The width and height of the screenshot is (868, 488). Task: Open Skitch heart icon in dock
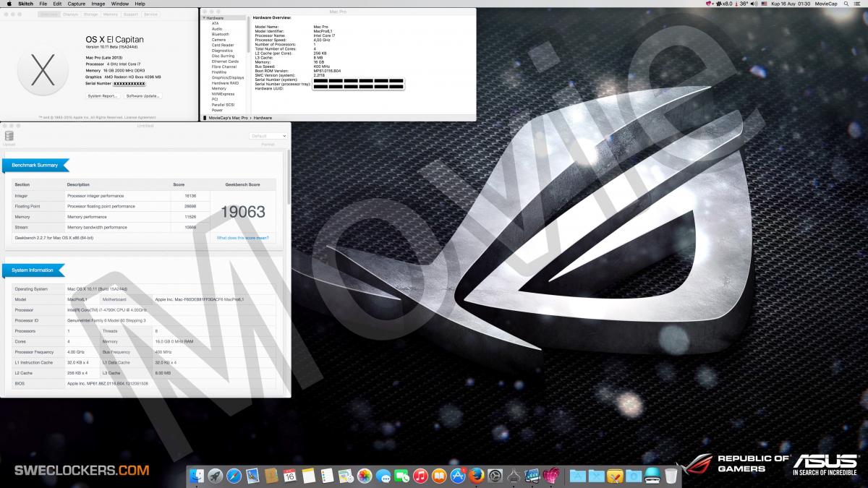551,476
